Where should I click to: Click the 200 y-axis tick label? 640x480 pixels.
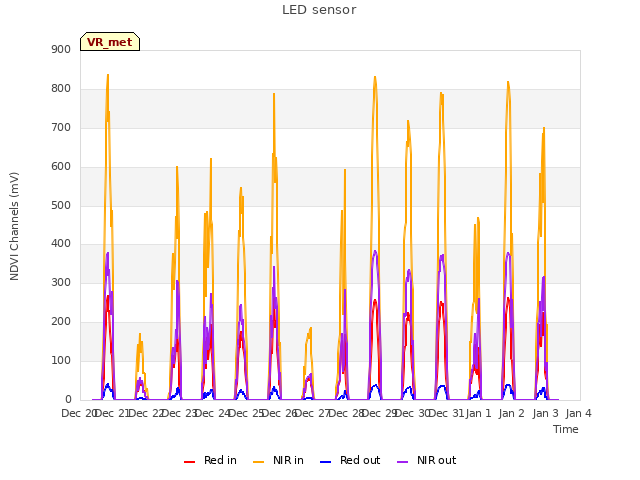pos(61,322)
